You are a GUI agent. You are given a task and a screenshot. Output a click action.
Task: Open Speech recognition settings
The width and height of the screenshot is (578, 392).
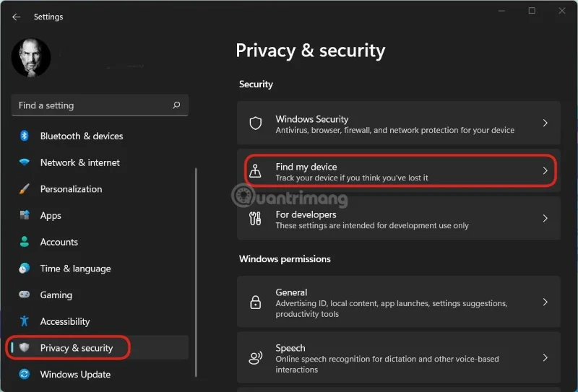pyautogui.click(x=399, y=357)
